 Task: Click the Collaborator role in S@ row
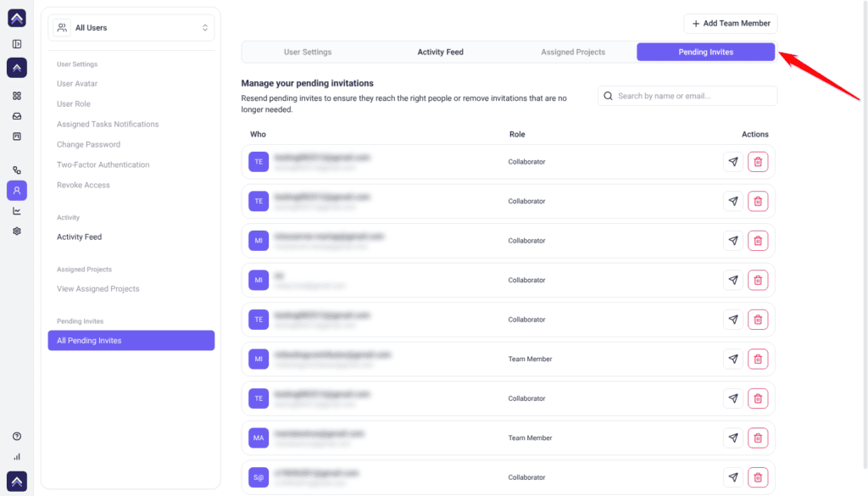click(x=526, y=477)
